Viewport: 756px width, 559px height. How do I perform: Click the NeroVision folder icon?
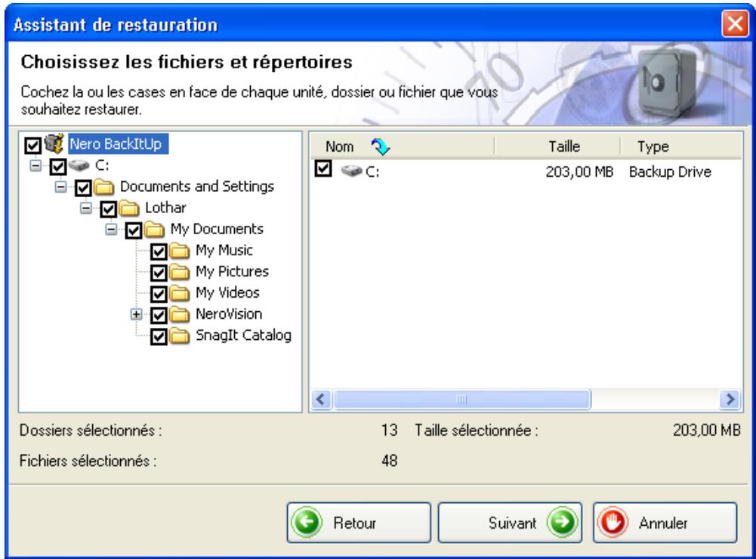click(x=179, y=314)
